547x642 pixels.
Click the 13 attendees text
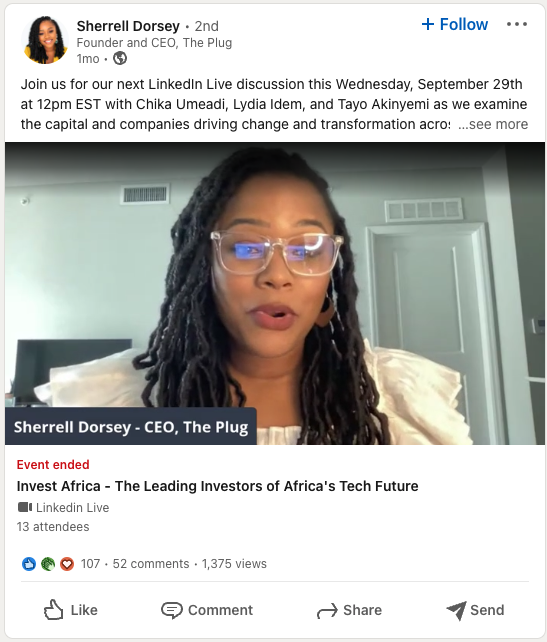tap(53, 527)
